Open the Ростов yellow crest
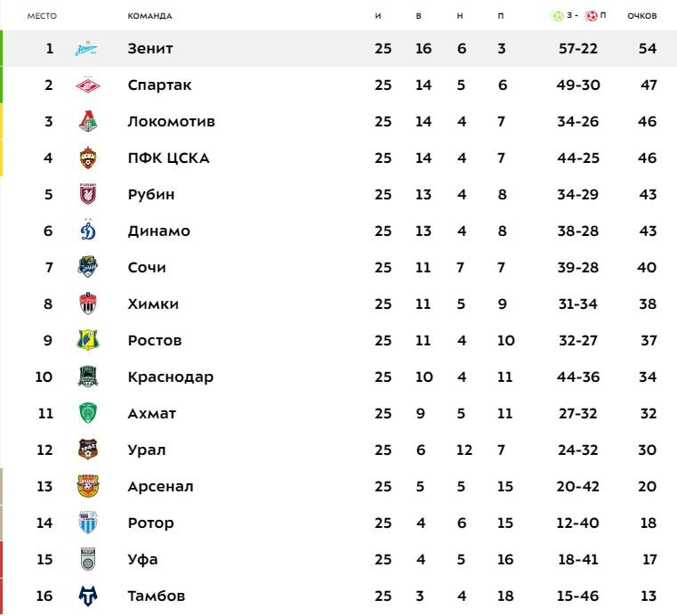This screenshot has height=616, width=677. pos(88,340)
